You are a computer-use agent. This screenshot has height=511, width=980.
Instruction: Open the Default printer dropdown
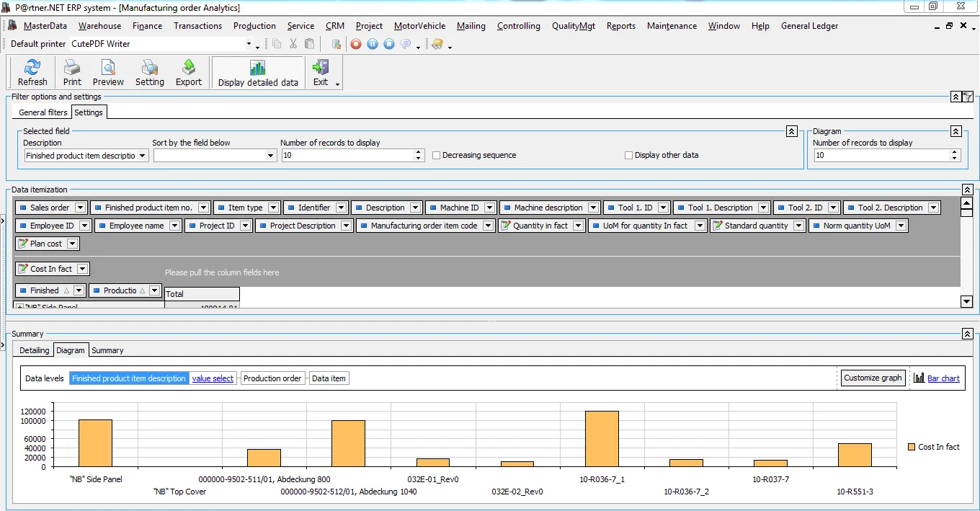(249, 44)
